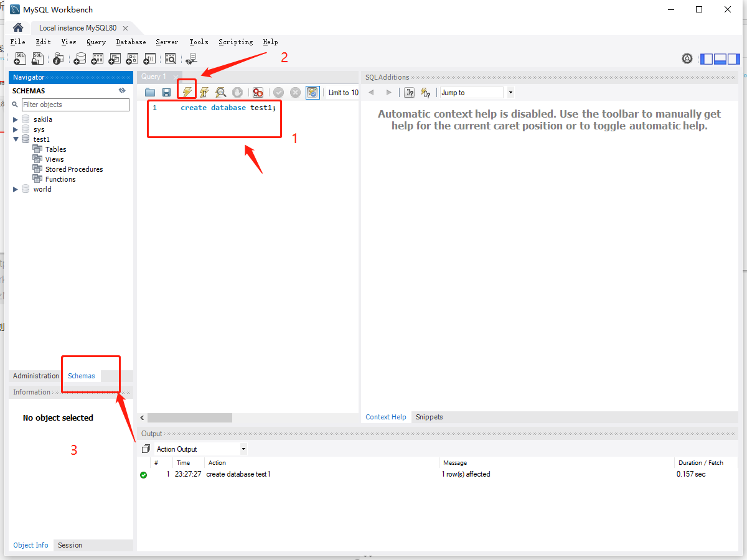747x560 pixels.
Task: Toggle the bottom output panel visibility
Action: (720, 59)
